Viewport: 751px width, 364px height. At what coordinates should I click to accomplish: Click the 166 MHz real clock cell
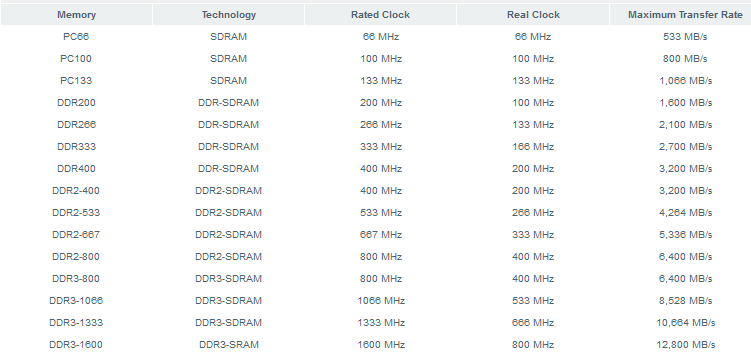pos(533,147)
